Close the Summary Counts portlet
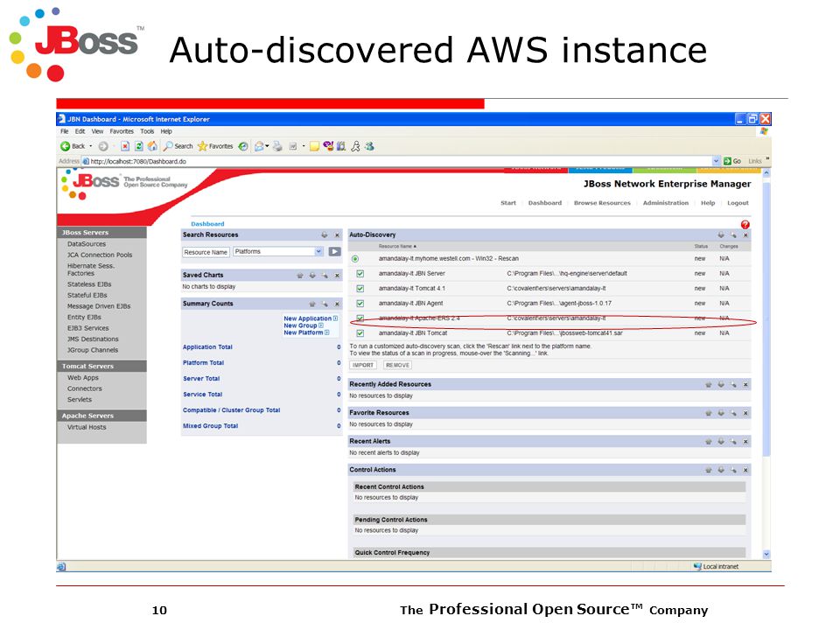The height and width of the screenshot is (630, 840). click(x=337, y=304)
